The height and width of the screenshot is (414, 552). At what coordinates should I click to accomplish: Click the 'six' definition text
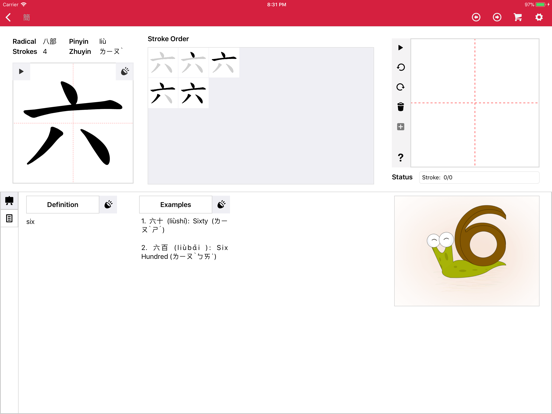[x=30, y=221]
